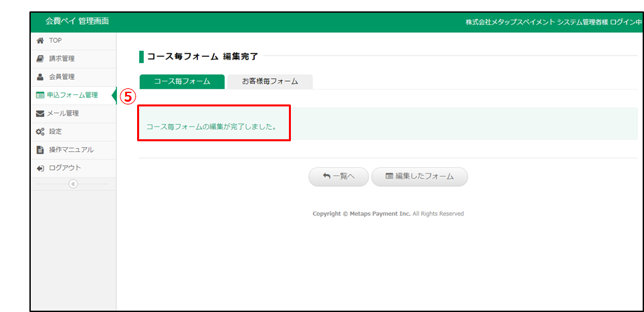Open the document icon for 操作マニュアル
644x312 pixels.
click(40, 149)
